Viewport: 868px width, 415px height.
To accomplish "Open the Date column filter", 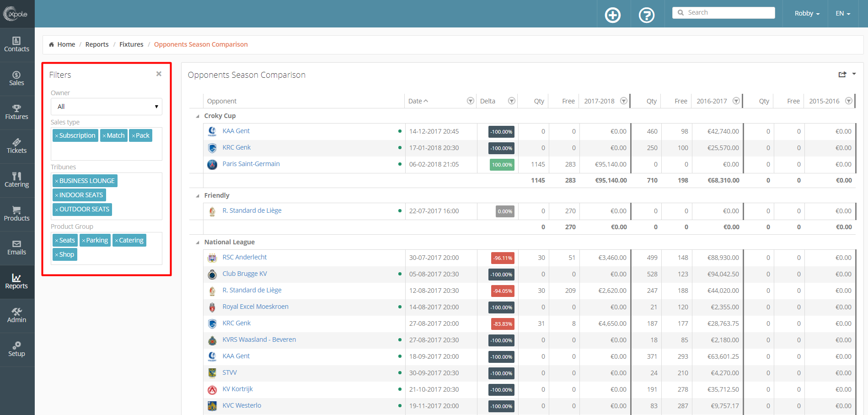I will coord(470,101).
